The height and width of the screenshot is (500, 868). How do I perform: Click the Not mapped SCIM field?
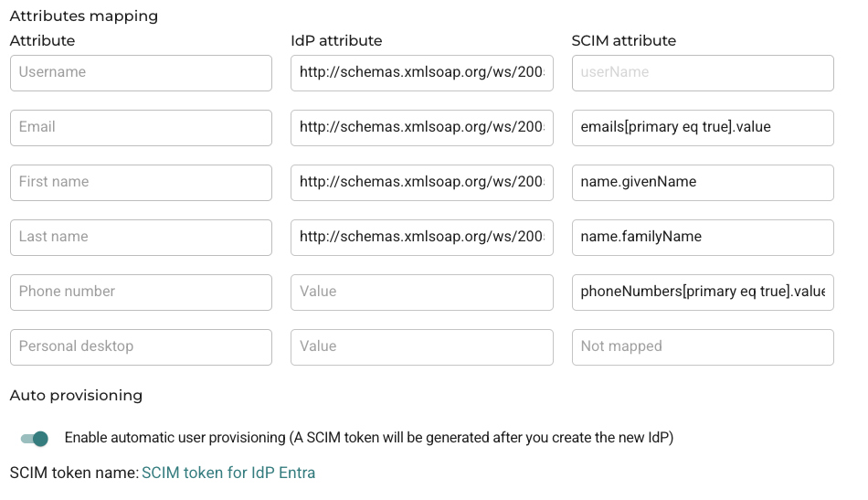pyautogui.click(x=703, y=347)
